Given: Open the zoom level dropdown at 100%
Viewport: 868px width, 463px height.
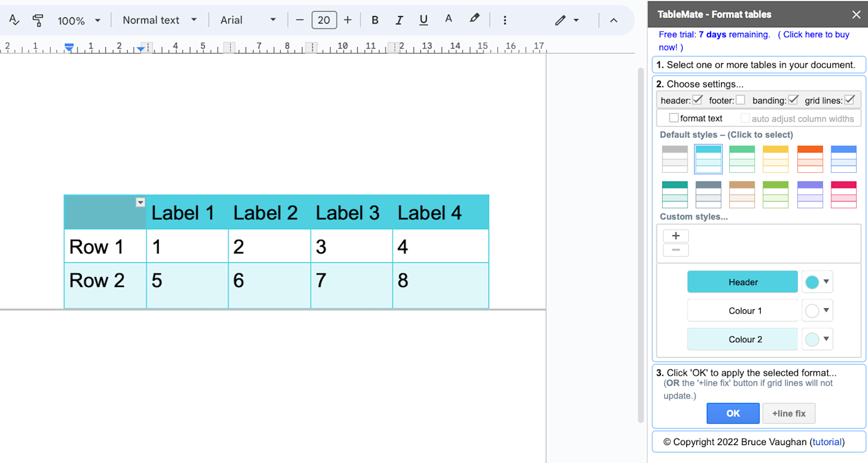Looking at the screenshot, I should point(79,20).
